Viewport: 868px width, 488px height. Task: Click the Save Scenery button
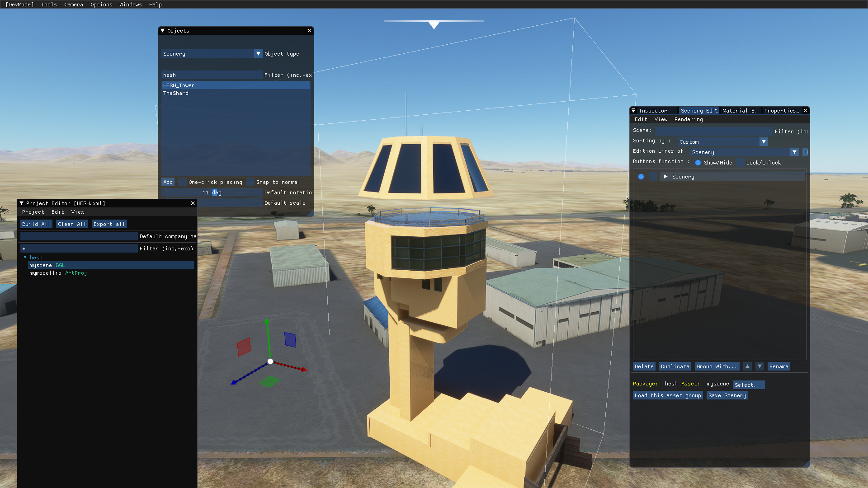[727, 395]
